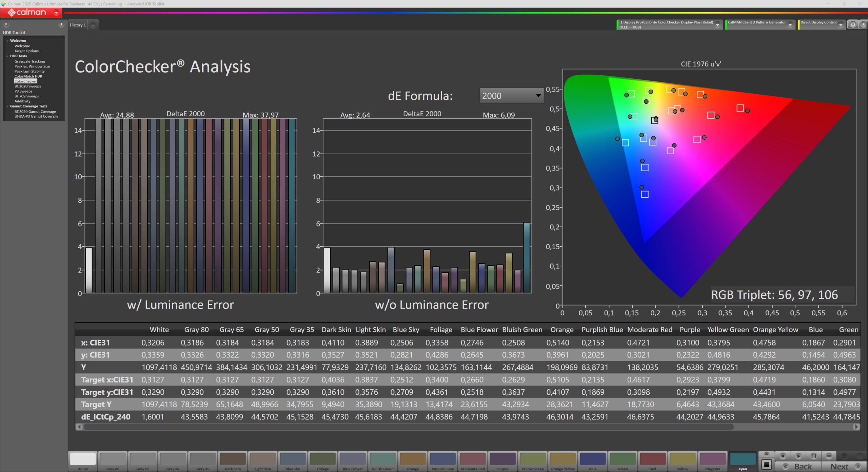The width and height of the screenshot is (868, 472).
Task: Click the stop measurement icon
Action: [783, 456]
